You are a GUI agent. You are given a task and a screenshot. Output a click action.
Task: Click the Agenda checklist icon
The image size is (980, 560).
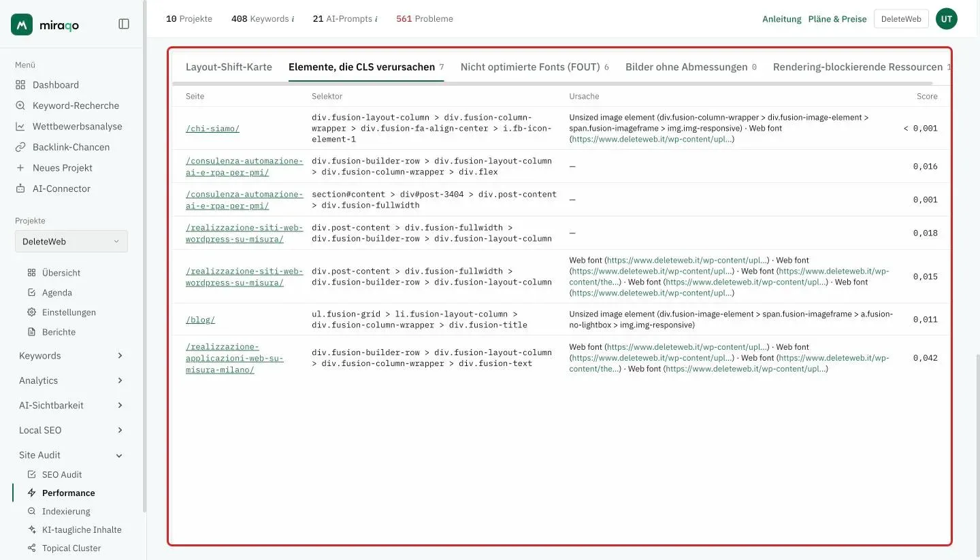coord(31,293)
